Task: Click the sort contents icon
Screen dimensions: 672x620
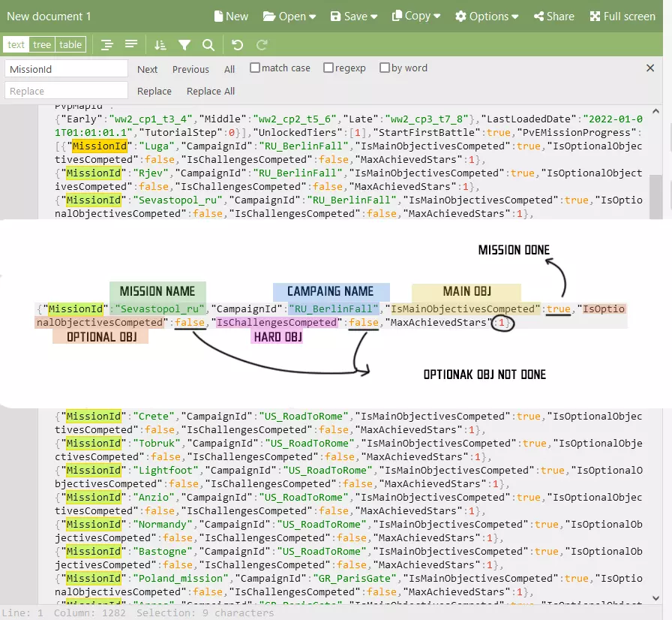Action: (160, 45)
